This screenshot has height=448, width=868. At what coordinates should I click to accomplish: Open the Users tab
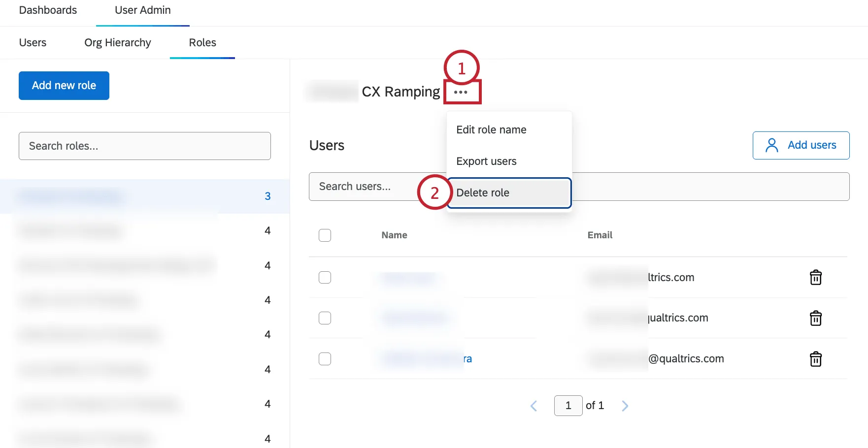[33, 42]
